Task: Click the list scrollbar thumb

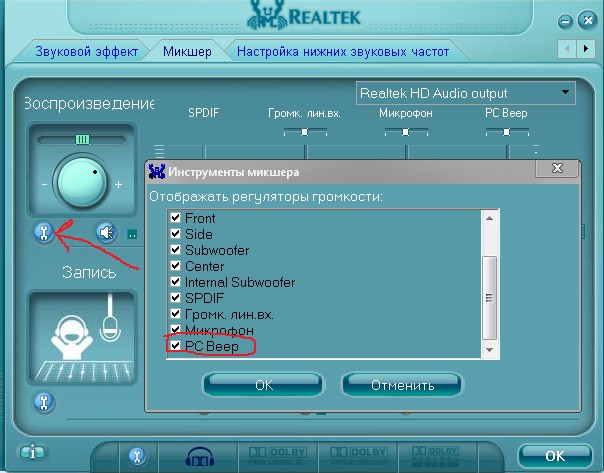Action: pos(490,298)
